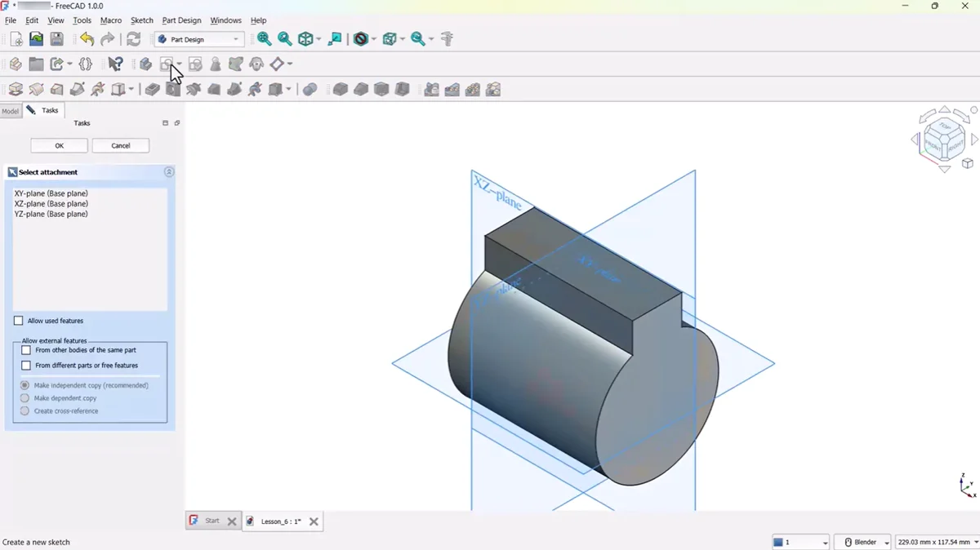Click the Measure caliper tool icon
Image resolution: width=980 pixels, height=550 pixels.
coord(446,39)
